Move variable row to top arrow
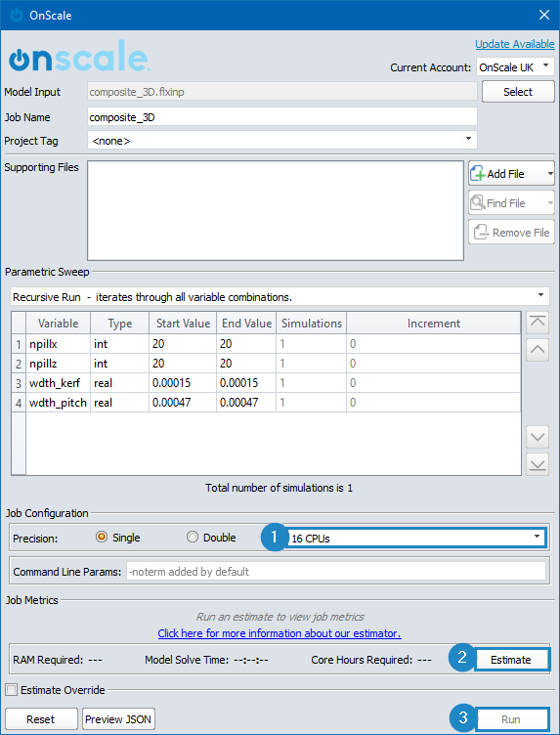This screenshot has width=560, height=735. (x=538, y=323)
